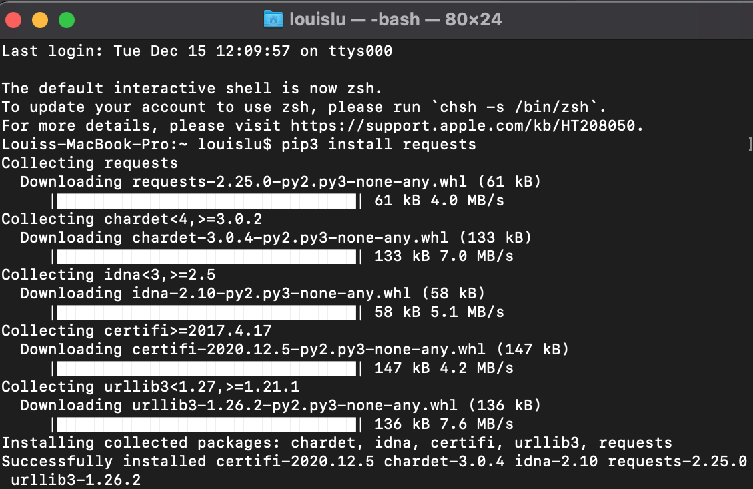Click the 'Collecting requests' output line
Screen dimensions: 753x489
90,163
